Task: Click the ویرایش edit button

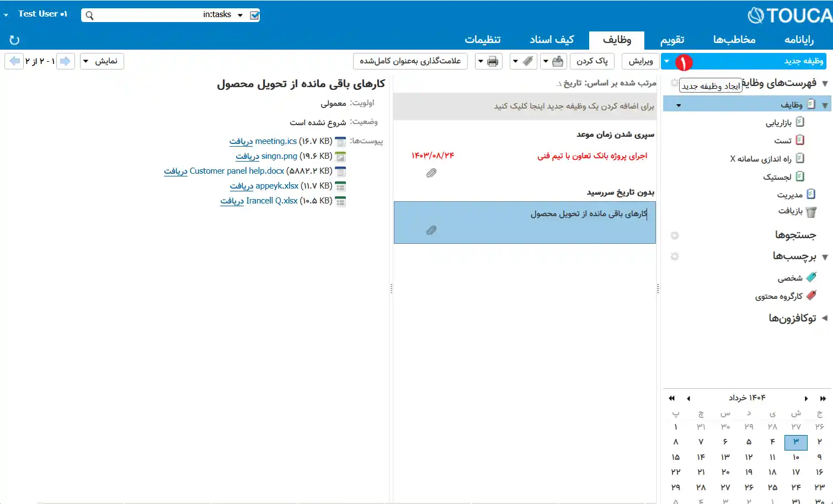Action: (x=640, y=61)
